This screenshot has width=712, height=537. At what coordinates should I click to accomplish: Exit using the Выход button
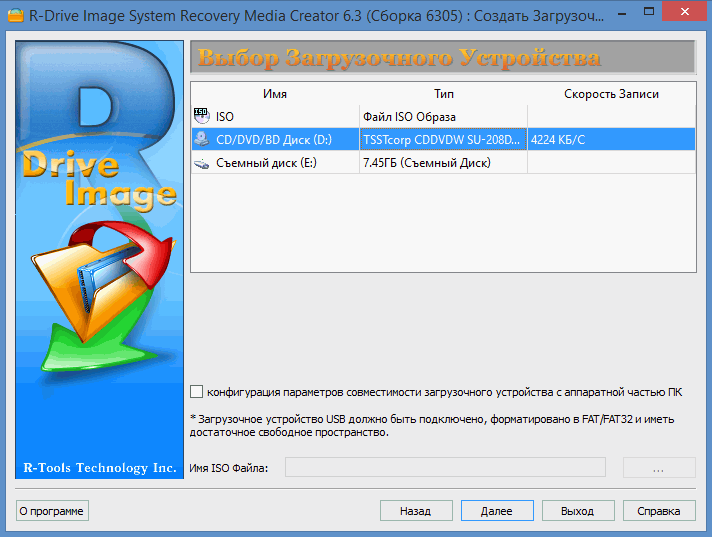point(578,511)
